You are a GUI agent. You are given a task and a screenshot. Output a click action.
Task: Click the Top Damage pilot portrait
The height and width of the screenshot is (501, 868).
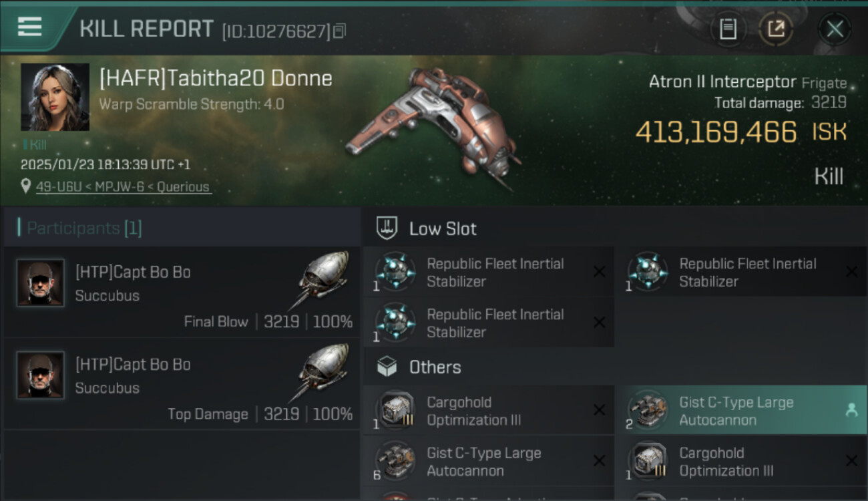pos(40,375)
